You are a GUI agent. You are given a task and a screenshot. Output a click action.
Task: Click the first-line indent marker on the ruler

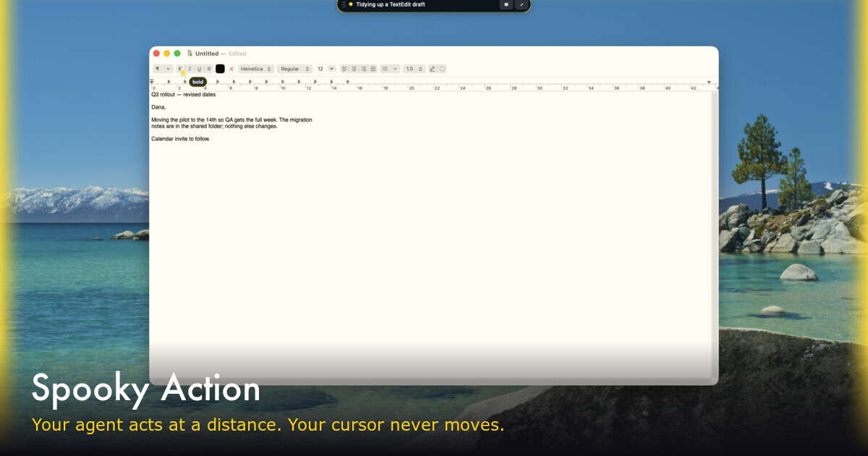(x=152, y=81)
